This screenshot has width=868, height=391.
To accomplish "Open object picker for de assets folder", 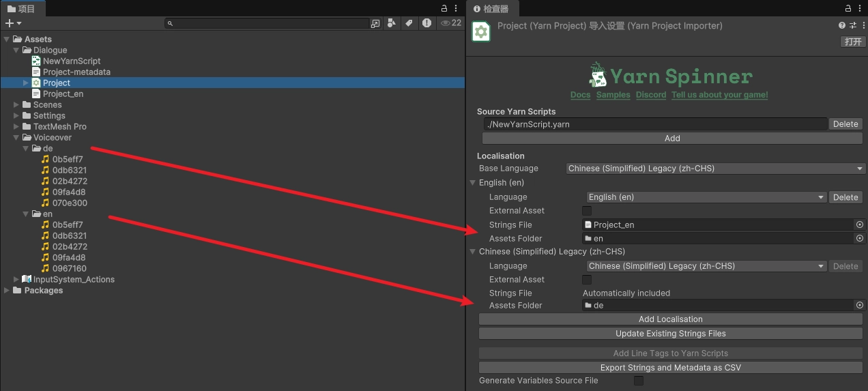I will coord(860,305).
